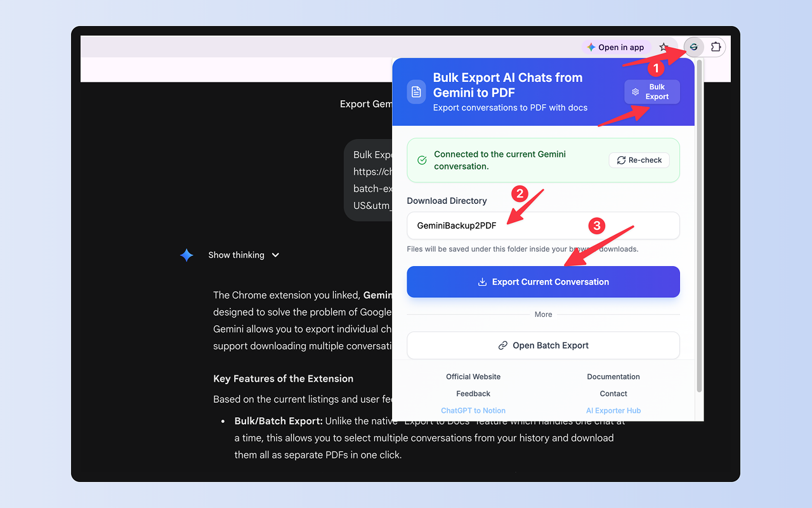Click the bold 'Bulk/Batch Export:' text
812x508 pixels.
pos(278,421)
